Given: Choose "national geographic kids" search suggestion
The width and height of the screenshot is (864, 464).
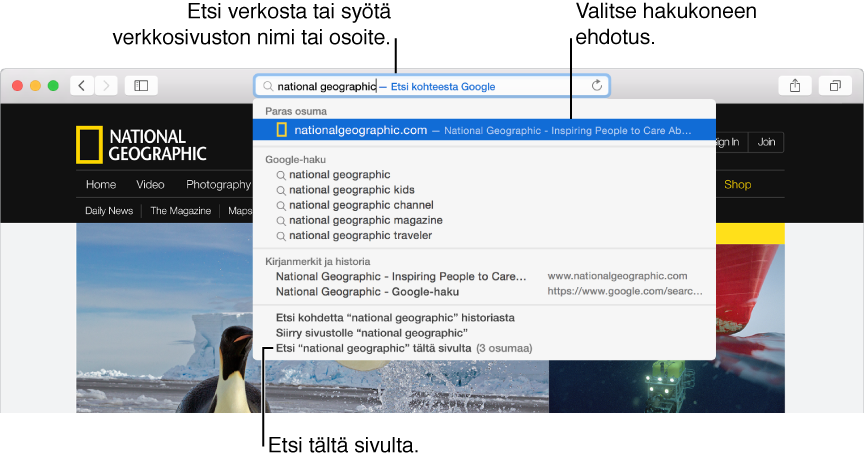Looking at the screenshot, I should pos(351,190).
